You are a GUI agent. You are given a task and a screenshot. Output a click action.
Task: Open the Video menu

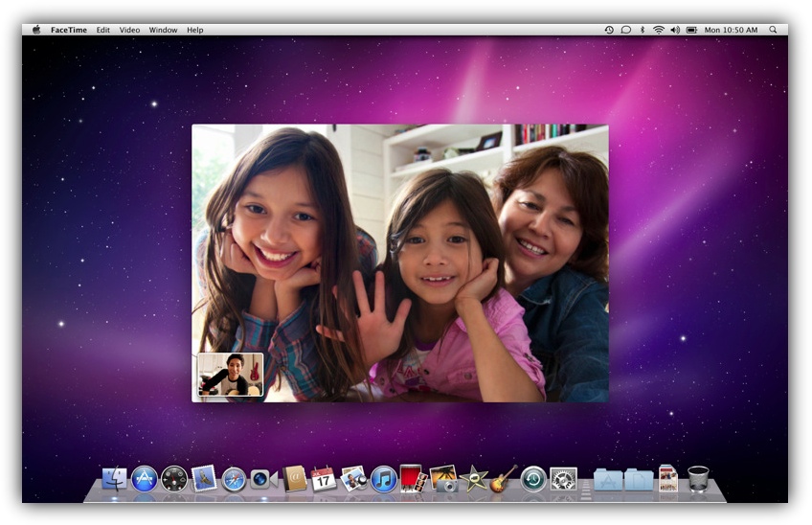129,30
